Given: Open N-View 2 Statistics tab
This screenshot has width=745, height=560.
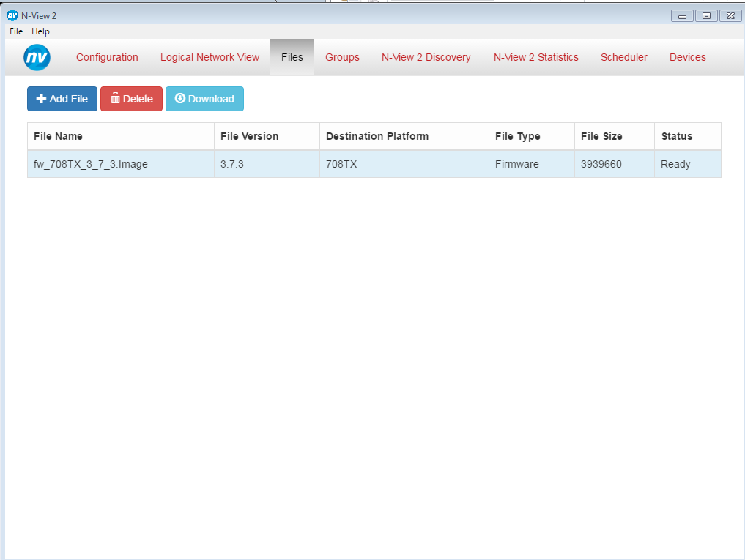Looking at the screenshot, I should (x=536, y=57).
